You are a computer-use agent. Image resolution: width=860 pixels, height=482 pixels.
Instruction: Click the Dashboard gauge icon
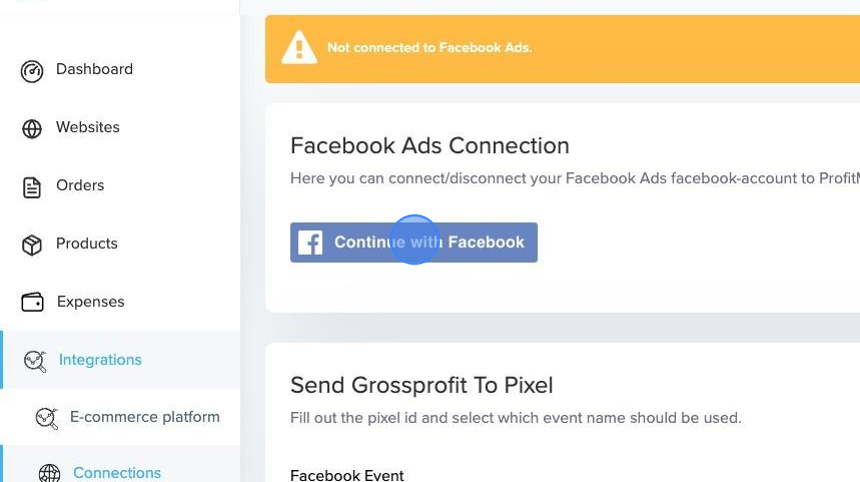pos(32,71)
